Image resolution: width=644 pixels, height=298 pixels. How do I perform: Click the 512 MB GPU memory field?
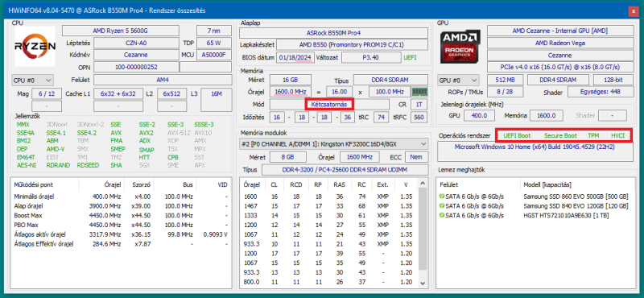coord(506,80)
